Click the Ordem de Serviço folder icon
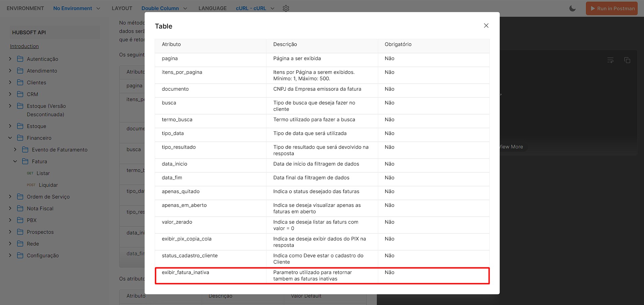The image size is (644, 305). point(20,197)
